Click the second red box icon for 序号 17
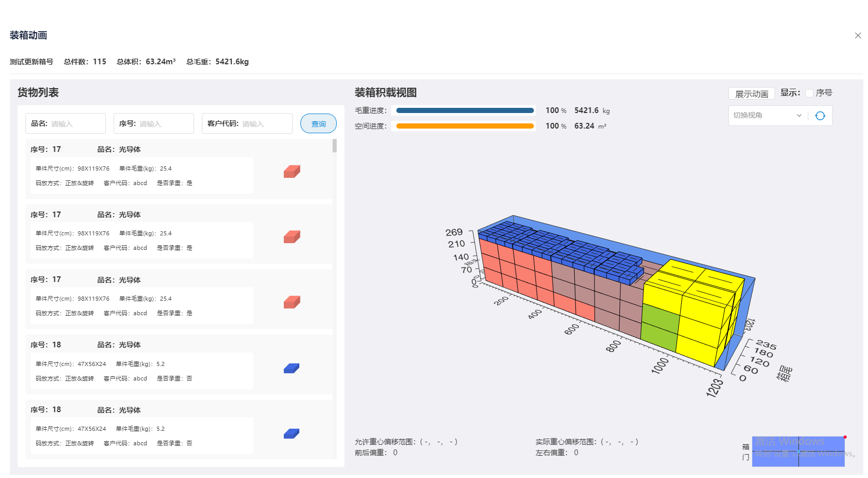Screen dimensions: 868x478 (x=292, y=237)
